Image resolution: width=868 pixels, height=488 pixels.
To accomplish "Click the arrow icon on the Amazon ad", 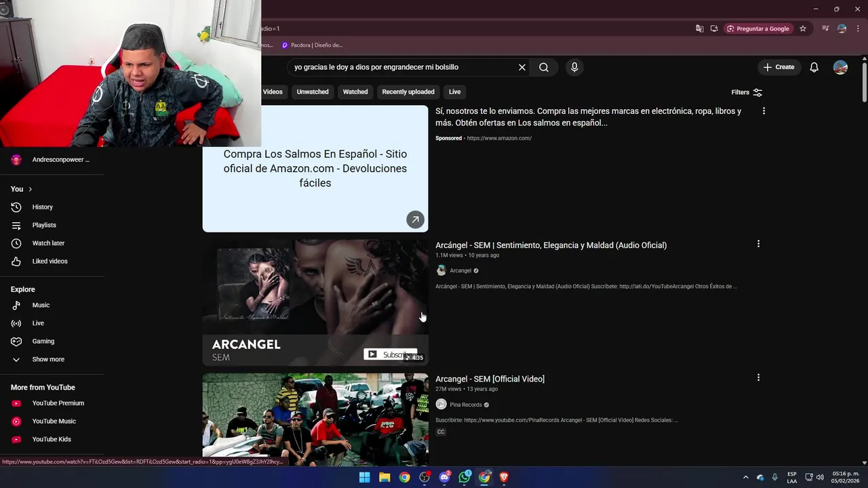I will pyautogui.click(x=415, y=220).
